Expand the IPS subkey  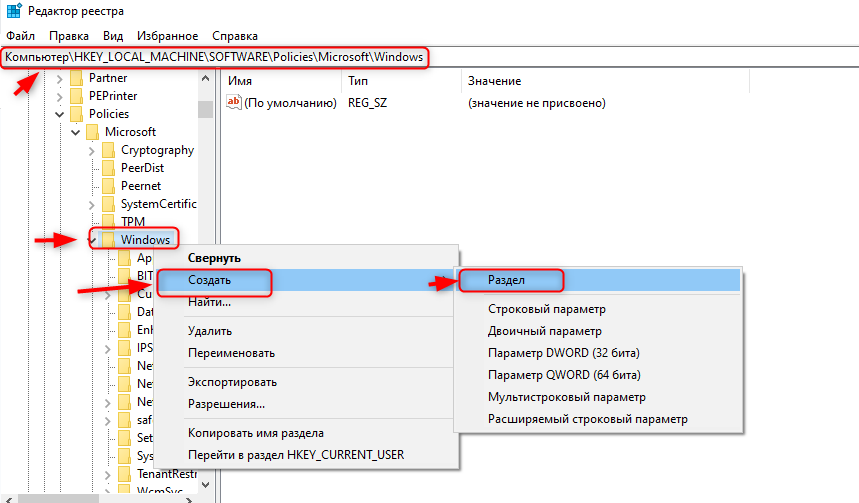click(x=107, y=349)
